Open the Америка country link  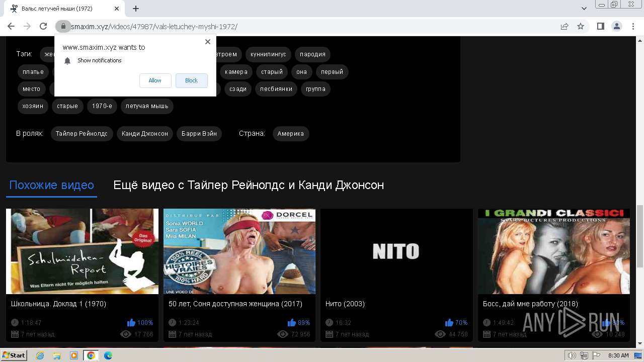tap(291, 134)
